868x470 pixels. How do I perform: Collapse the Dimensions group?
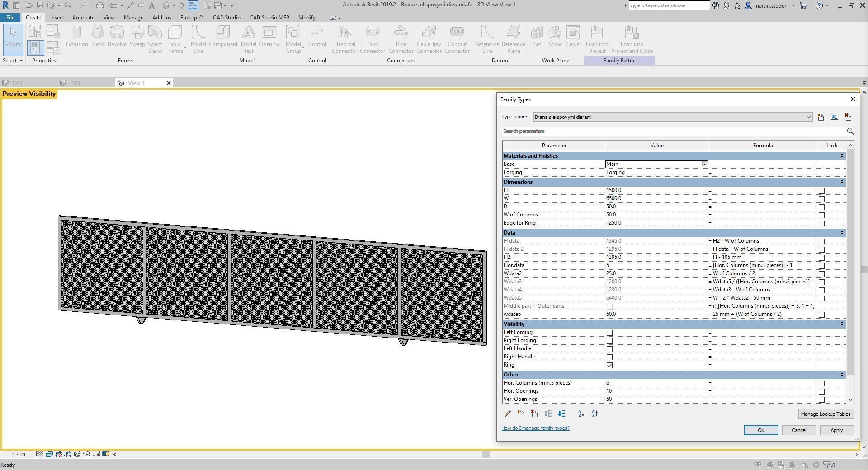point(841,182)
